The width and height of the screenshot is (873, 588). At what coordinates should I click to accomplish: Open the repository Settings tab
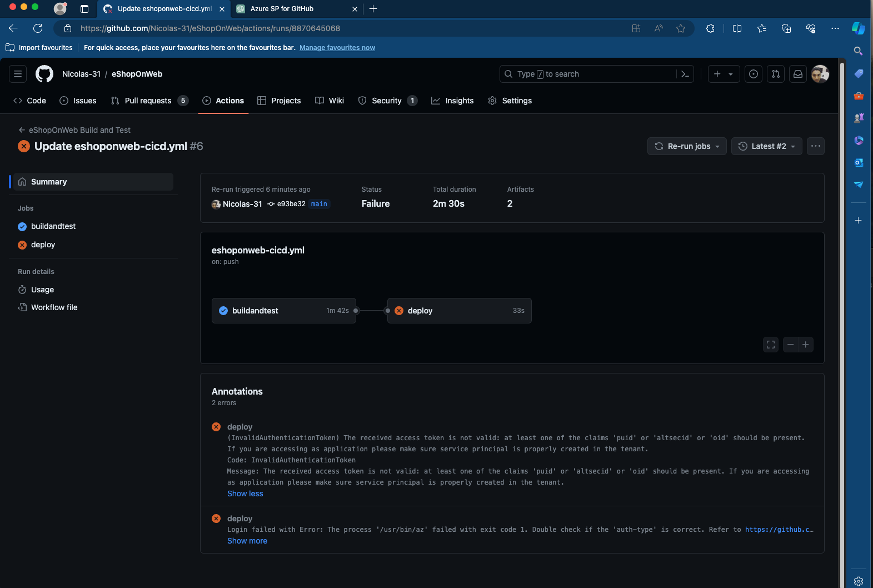(510, 101)
